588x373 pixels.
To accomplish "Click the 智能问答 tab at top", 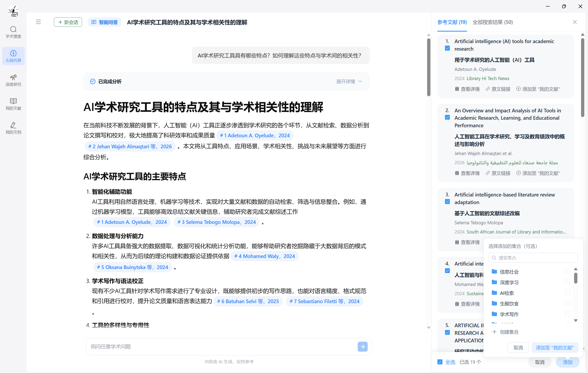I will click(104, 22).
